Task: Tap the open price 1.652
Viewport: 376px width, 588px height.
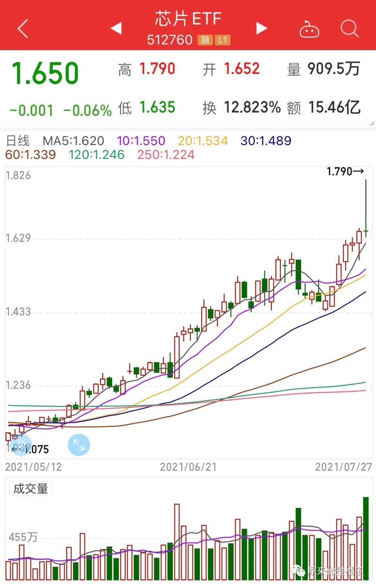Action: coord(242,69)
